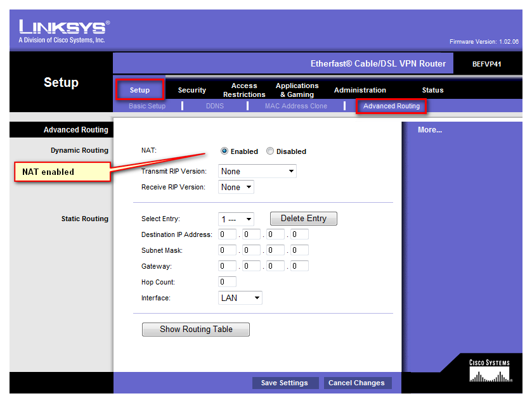532x403 pixels.
Task: Select the NAT Enabled radio button
Action: click(x=224, y=151)
